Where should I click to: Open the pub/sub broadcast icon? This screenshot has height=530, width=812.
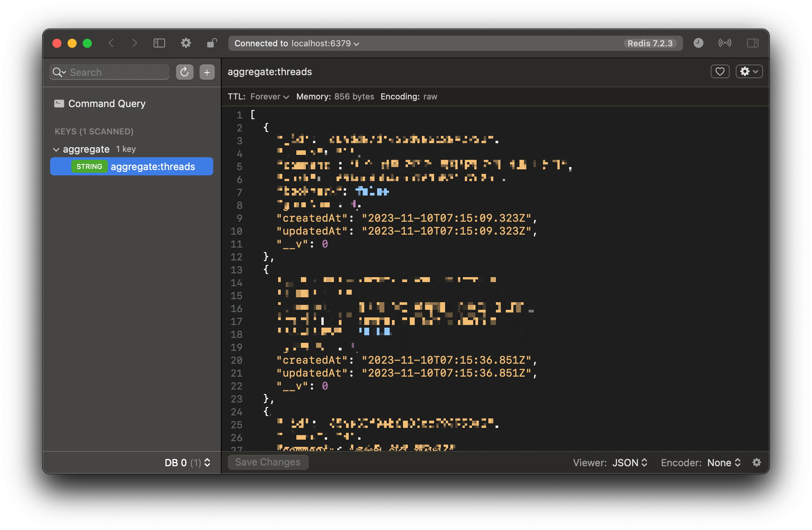tap(724, 43)
